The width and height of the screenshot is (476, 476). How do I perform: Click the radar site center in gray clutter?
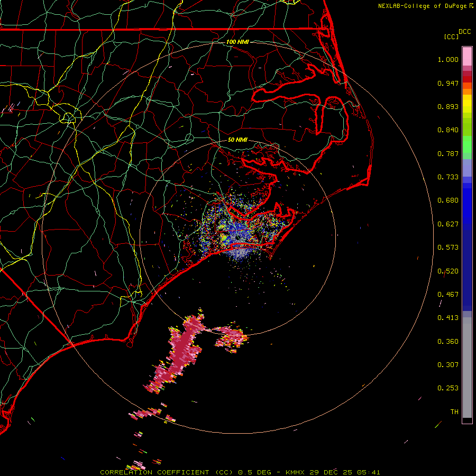pyautogui.click(x=237, y=237)
